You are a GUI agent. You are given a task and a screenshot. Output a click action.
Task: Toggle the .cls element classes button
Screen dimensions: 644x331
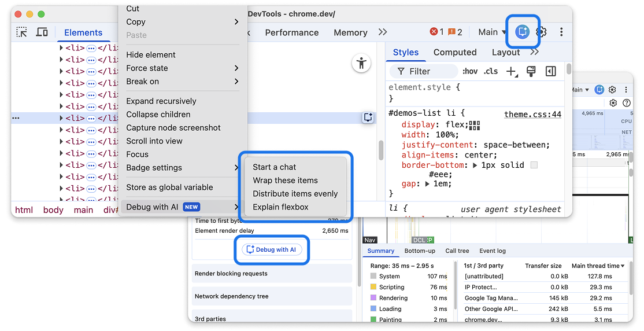pyautogui.click(x=490, y=71)
